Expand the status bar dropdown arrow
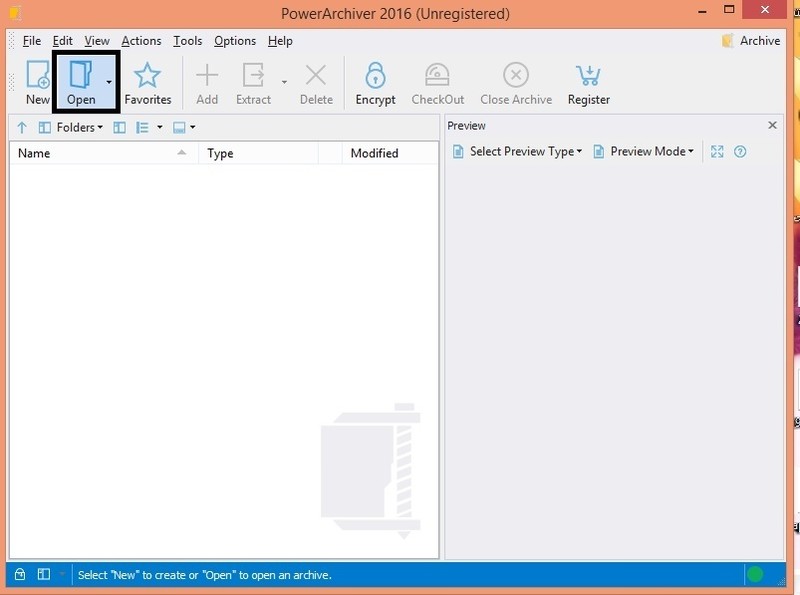The height and width of the screenshot is (595, 800). click(62, 574)
